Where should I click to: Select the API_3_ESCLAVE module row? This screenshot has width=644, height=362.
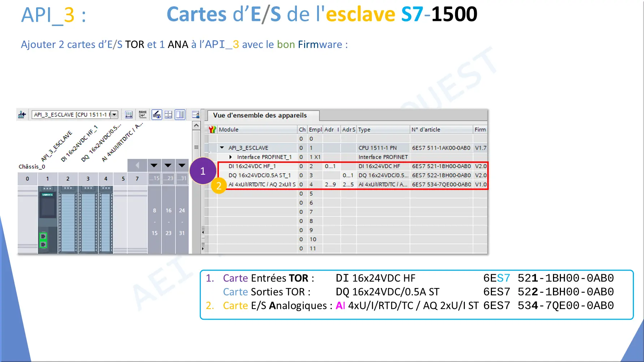(346, 148)
